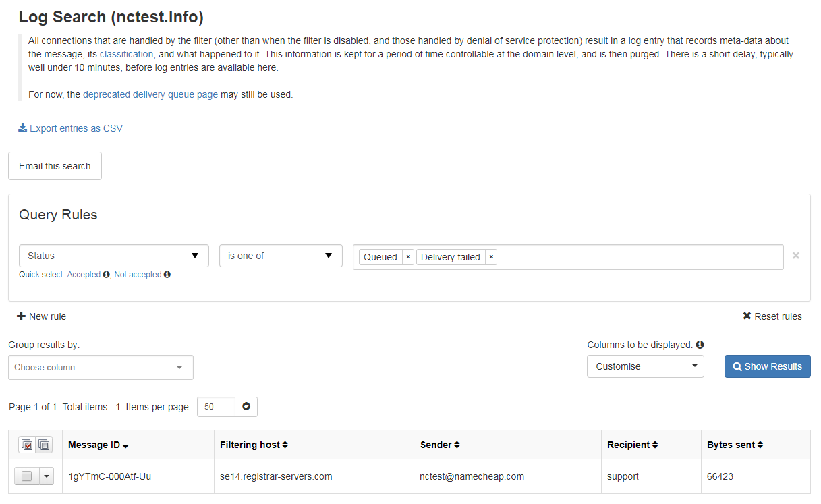821x504 pixels.
Task: Click the Query Rules heading
Action: tap(58, 215)
